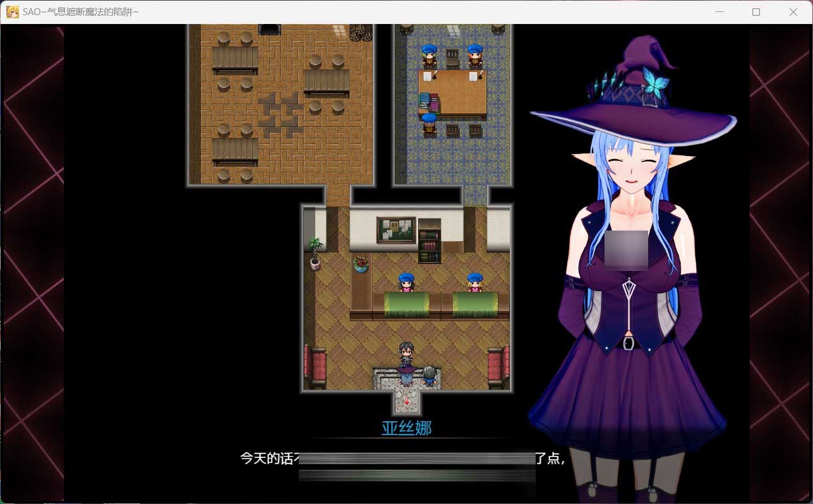Click the bulletin board on lobby wall
Screen dimensions: 813x504
coord(396,230)
